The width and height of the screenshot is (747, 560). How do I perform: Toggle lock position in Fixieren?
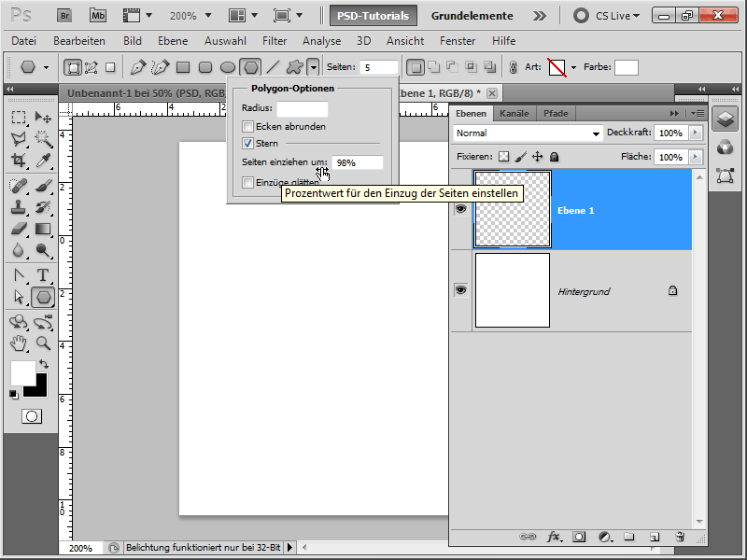(x=538, y=157)
